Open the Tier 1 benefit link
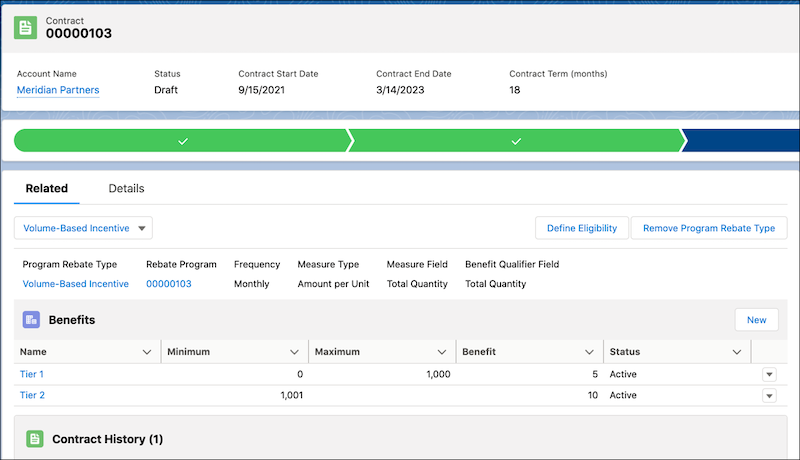 click(x=32, y=374)
